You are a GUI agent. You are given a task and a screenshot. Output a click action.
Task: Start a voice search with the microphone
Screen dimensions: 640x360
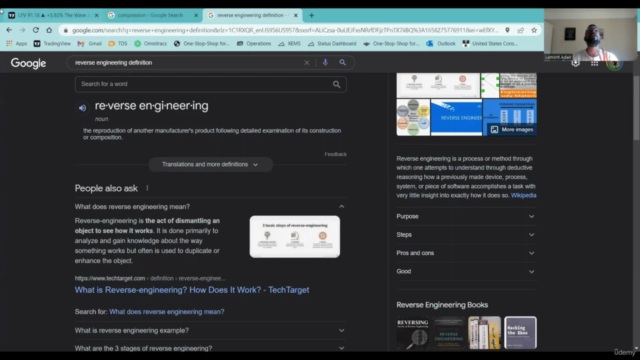325,62
